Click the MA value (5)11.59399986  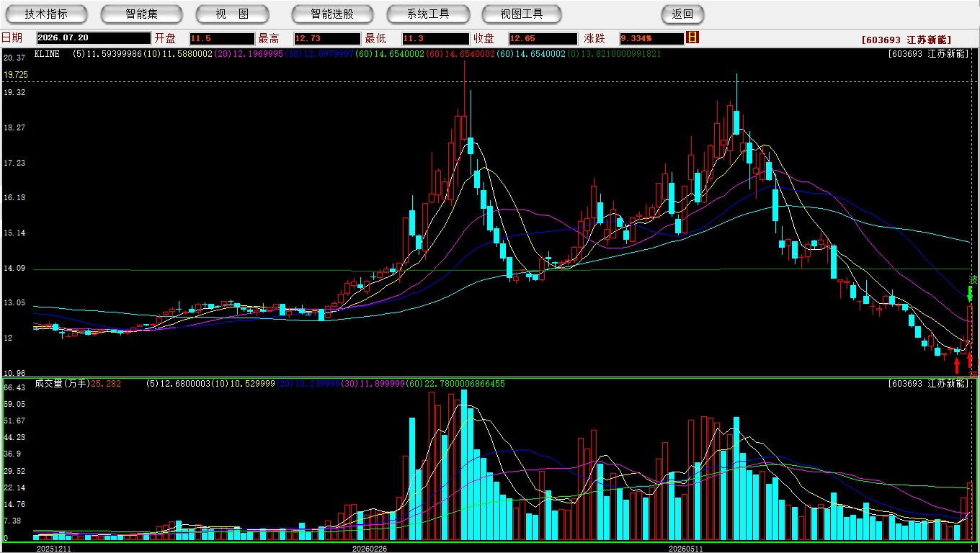pos(108,54)
